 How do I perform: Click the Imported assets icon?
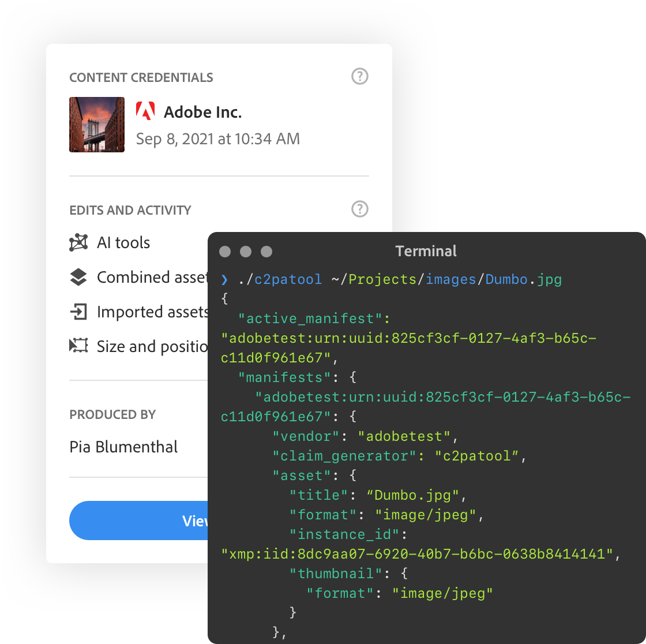coord(78,312)
